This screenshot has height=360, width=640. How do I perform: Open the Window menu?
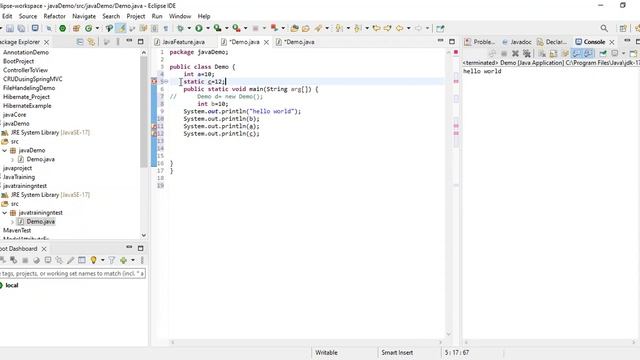click(x=180, y=16)
